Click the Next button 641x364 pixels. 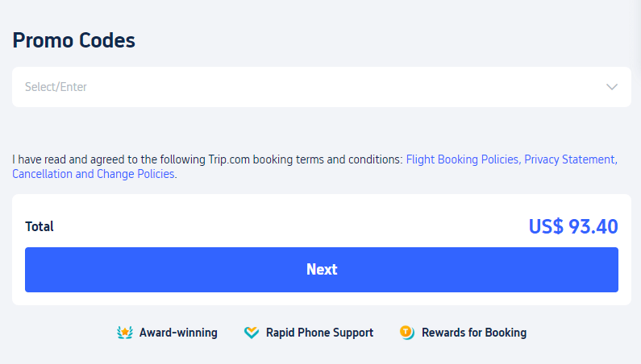pyautogui.click(x=322, y=270)
